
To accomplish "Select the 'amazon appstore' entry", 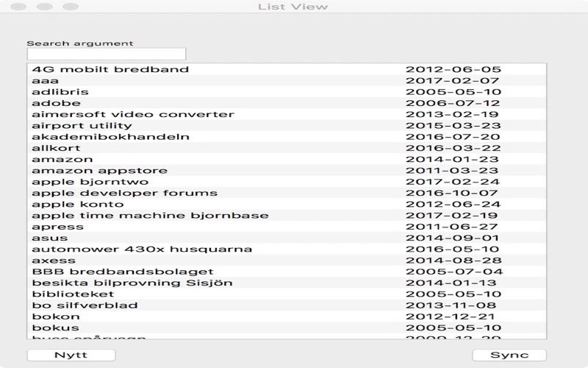I will [x=287, y=171].
